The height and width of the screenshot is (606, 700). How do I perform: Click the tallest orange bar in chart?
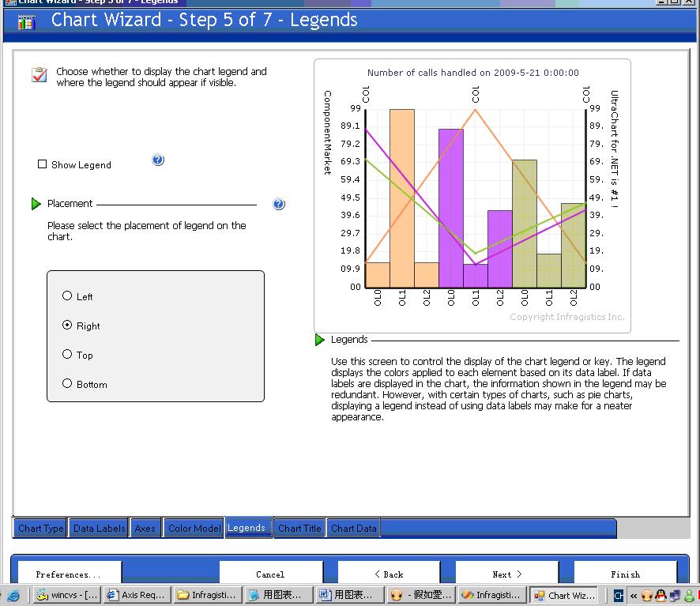[x=402, y=198]
